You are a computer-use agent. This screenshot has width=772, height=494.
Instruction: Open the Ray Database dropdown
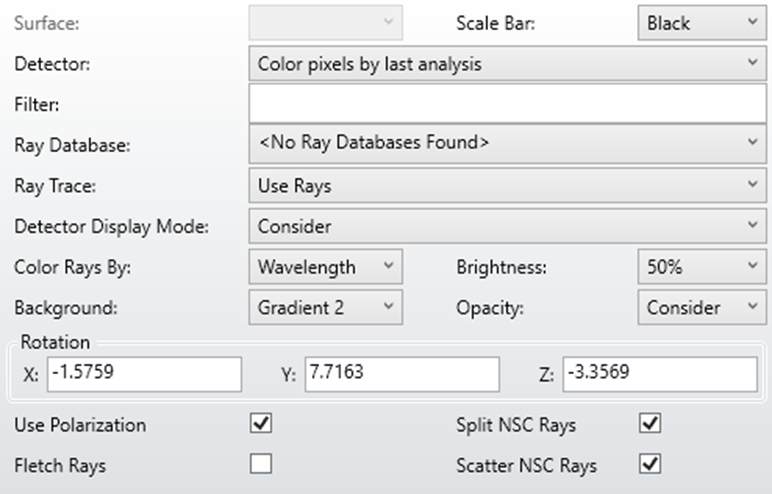[506, 143]
